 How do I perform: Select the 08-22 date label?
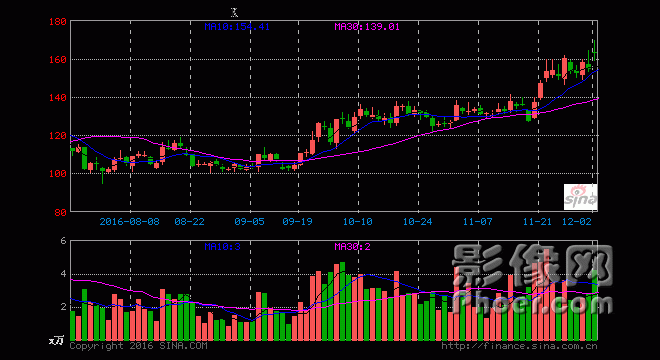[189, 222]
